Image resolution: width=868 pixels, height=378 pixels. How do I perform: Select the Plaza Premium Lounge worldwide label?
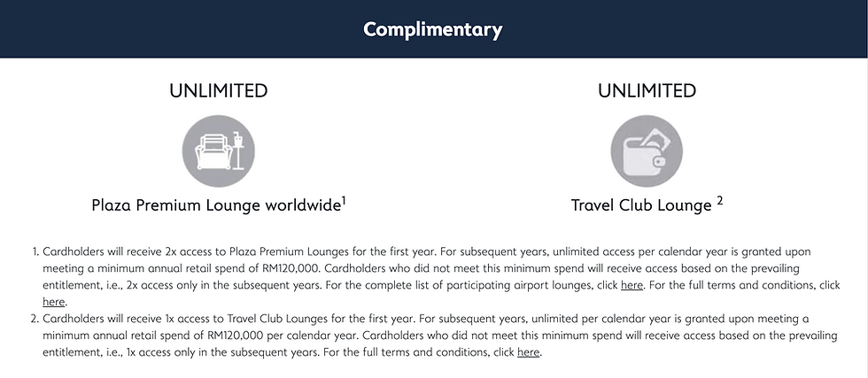point(216,205)
